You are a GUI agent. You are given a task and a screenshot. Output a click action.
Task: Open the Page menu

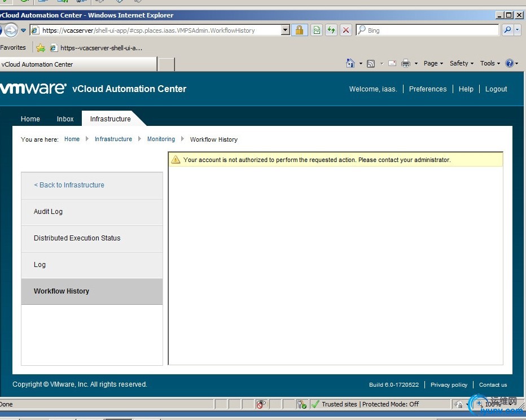tap(433, 63)
